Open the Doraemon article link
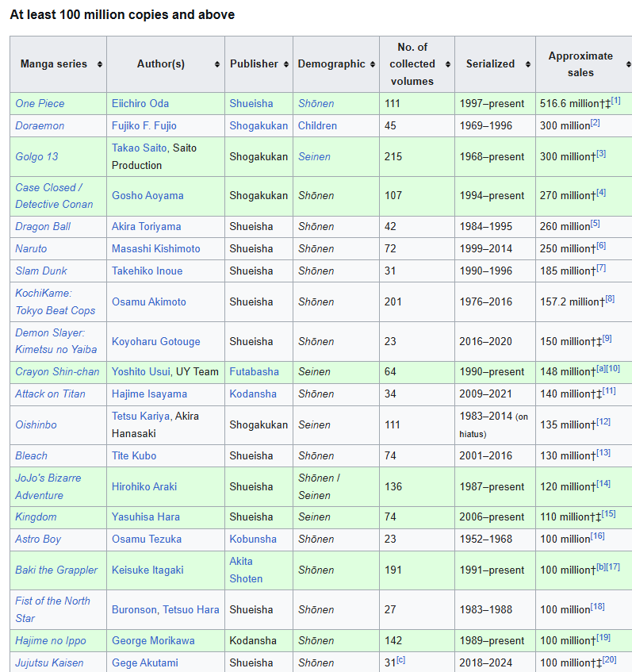This screenshot has height=672, width=632. tap(40, 126)
